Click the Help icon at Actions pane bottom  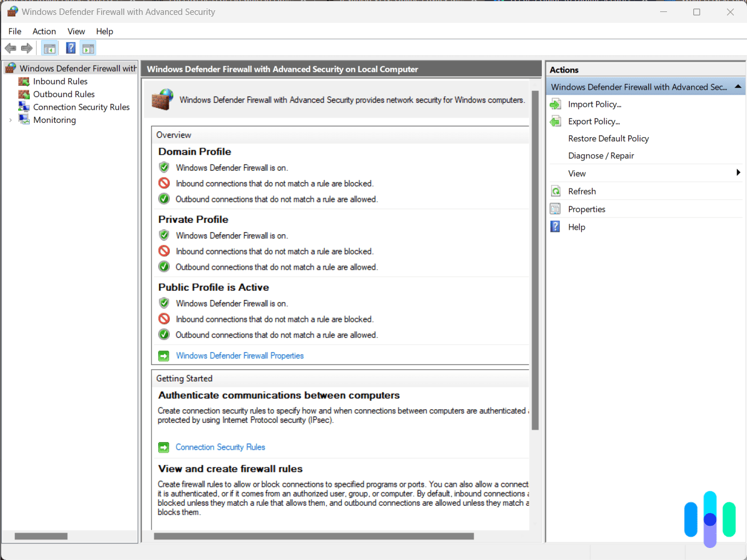[x=555, y=227]
